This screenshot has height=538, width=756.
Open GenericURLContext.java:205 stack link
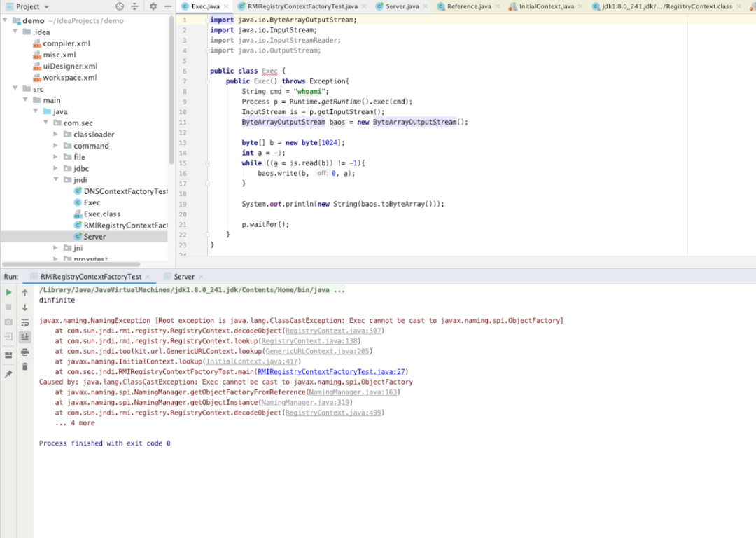317,351
